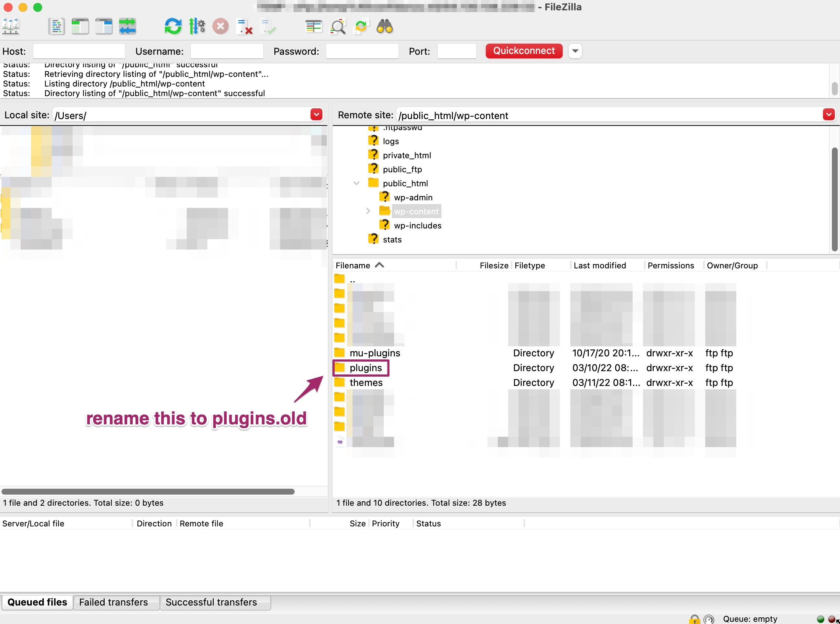Toggle remote directory tree display
840x624 pixels.
pyautogui.click(x=104, y=27)
